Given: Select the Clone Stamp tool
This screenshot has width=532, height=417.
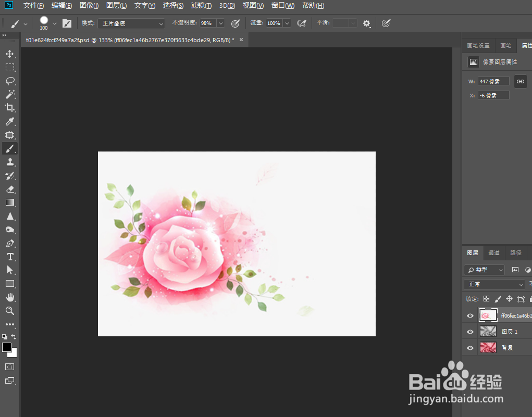Looking at the screenshot, I should click(10, 162).
